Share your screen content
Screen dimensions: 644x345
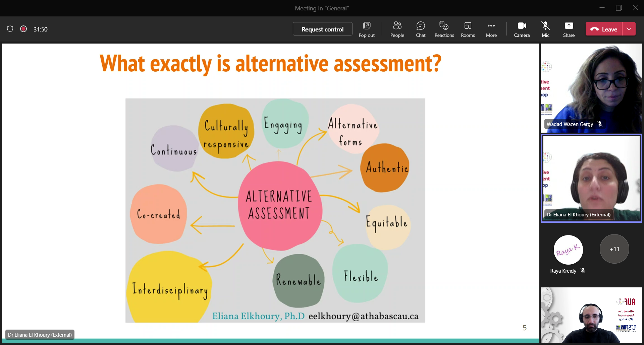point(569,29)
